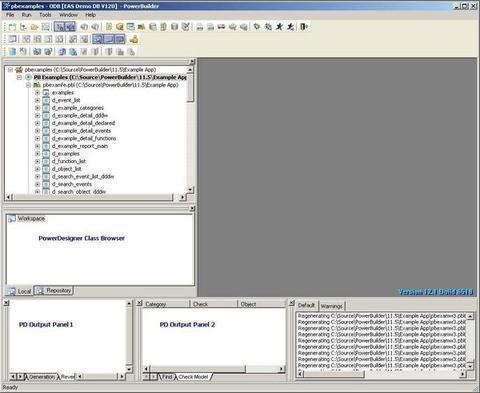Open the Application Server Profile icon
This screenshot has width=480, height=393.
[x=163, y=27]
